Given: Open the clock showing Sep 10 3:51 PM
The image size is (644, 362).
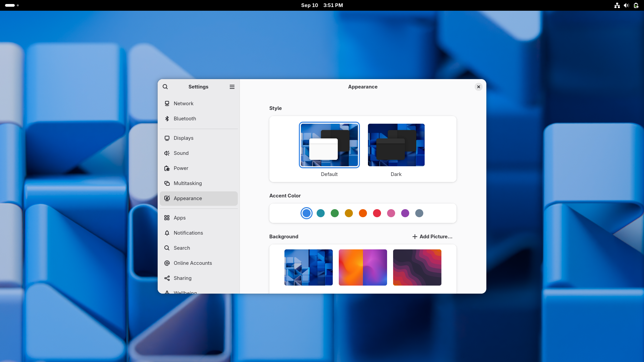Looking at the screenshot, I should [x=322, y=5].
